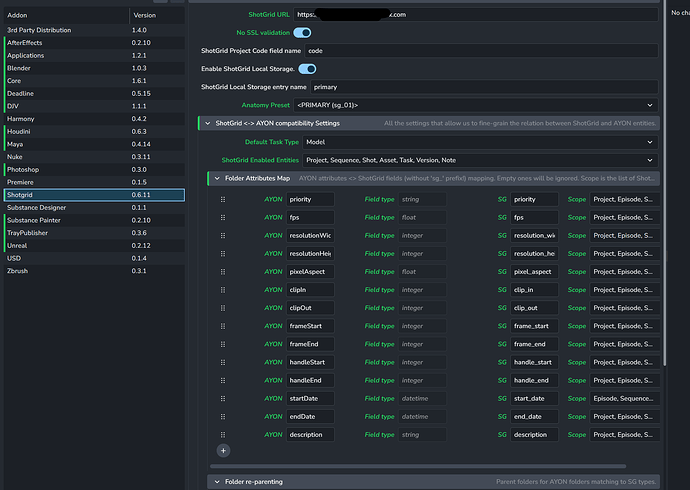
Task: Add a new folder attribute mapping row
Action: coord(223,452)
